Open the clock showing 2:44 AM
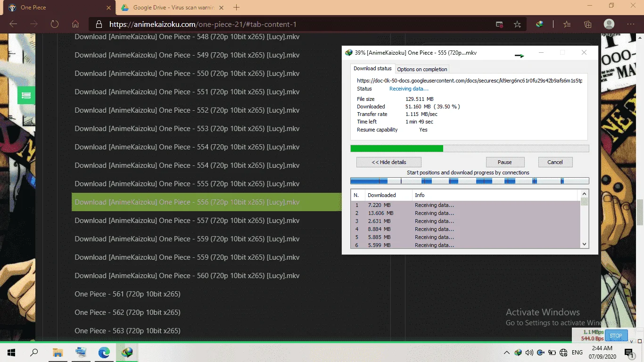 602,352
